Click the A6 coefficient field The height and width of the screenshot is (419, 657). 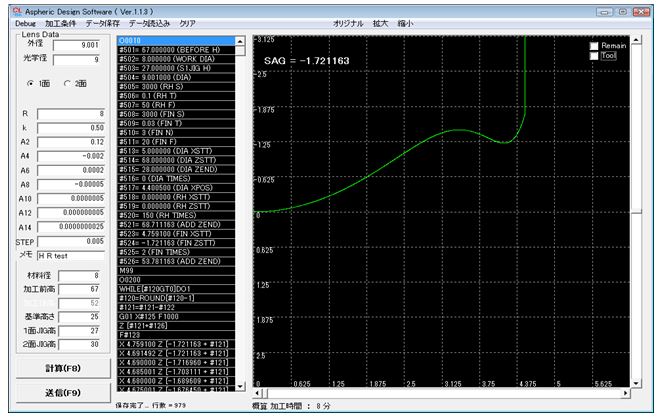pyautogui.click(x=71, y=171)
